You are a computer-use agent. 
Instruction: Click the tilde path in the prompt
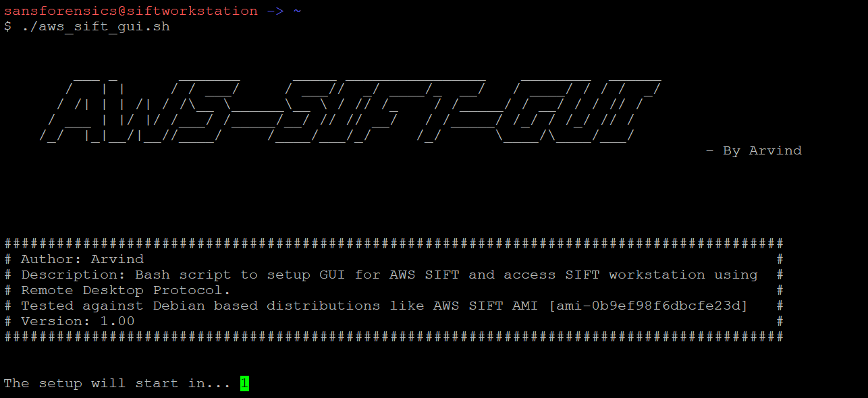point(297,11)
